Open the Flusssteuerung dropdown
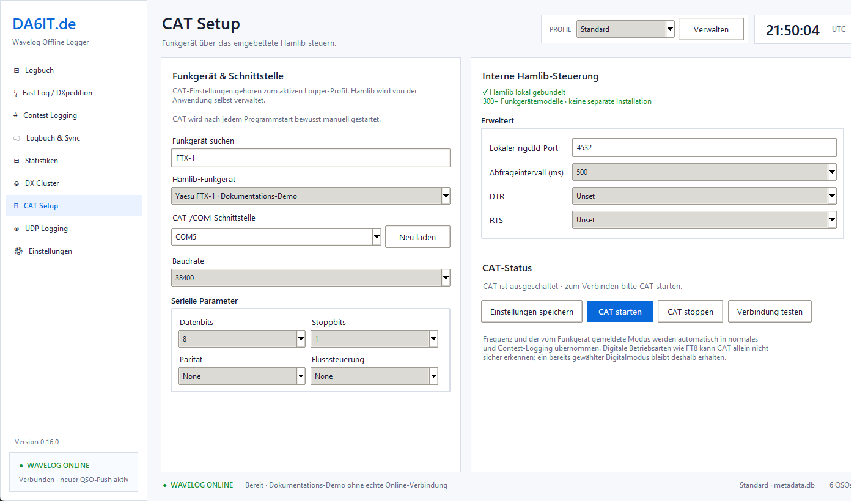This screenshot has width=868, height=501. [374, 376]
